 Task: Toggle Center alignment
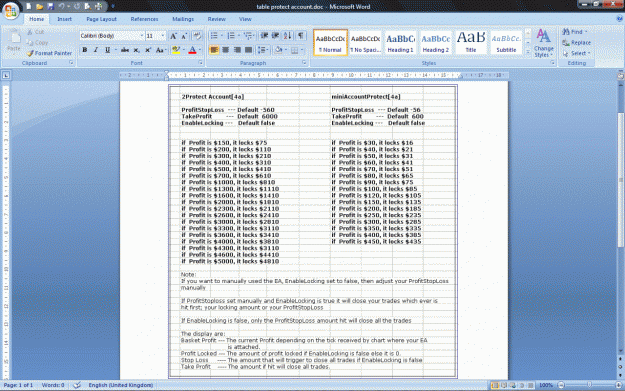click(x=226, y=50)
